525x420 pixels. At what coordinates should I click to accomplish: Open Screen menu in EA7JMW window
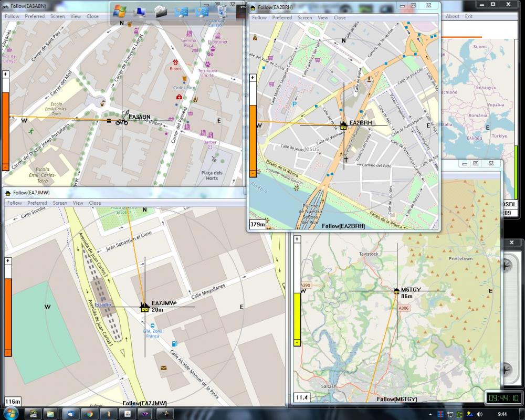pos(60,203)
